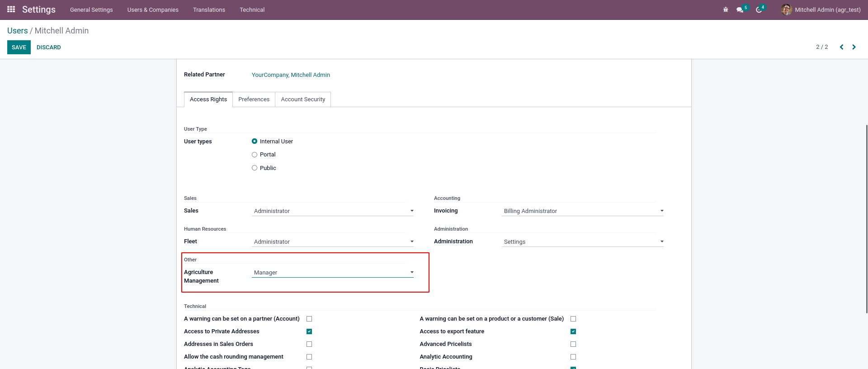Image resolution: width=868 pixels, height=369 pixels.
Task: Click the Users breadcrumb link
Action: pyautogui.click(x=18, y=31)
